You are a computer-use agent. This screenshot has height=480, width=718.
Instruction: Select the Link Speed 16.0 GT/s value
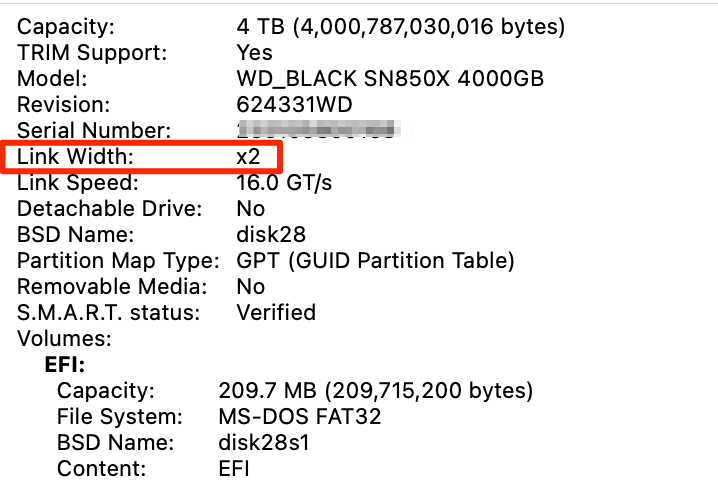point(284,183)
